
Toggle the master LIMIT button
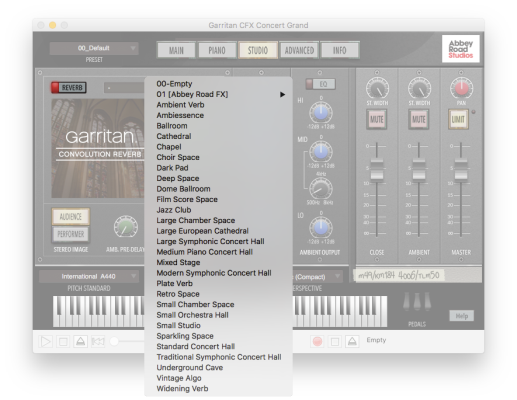coord(458,119)
